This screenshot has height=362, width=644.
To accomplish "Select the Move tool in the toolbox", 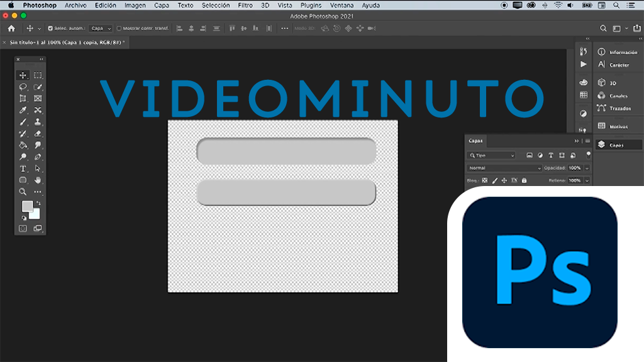I will pyautogui.click(x=23, y=75).
